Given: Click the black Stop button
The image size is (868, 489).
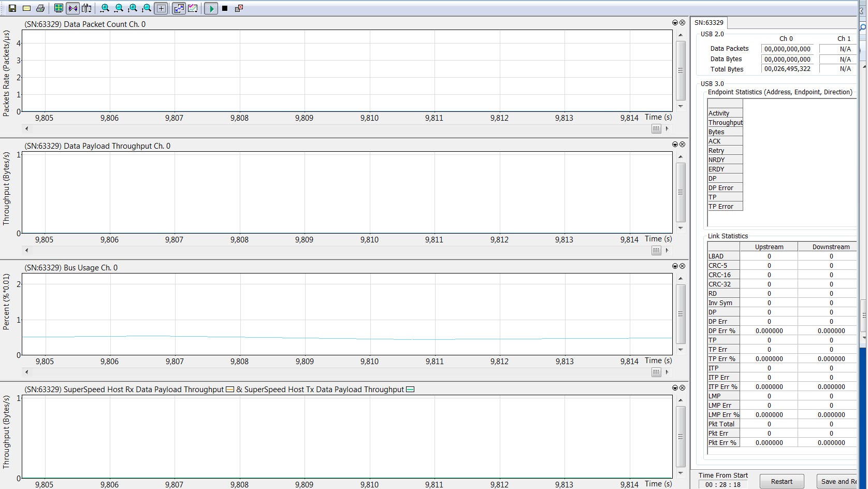Looking at the screenshot, I should [225, 8].
